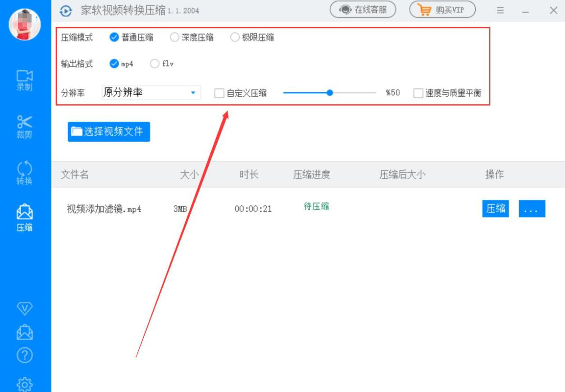Open the 录制 recording section in sidebar

click(x=25, y=81)
